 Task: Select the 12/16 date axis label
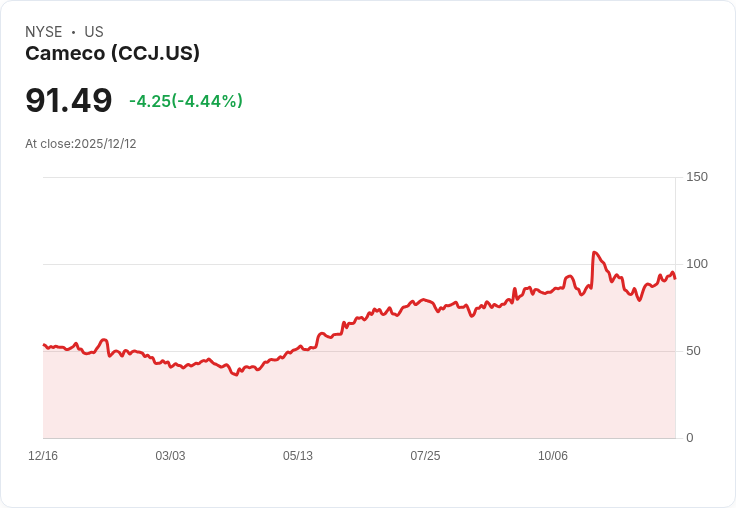click(x=43, y=455)
